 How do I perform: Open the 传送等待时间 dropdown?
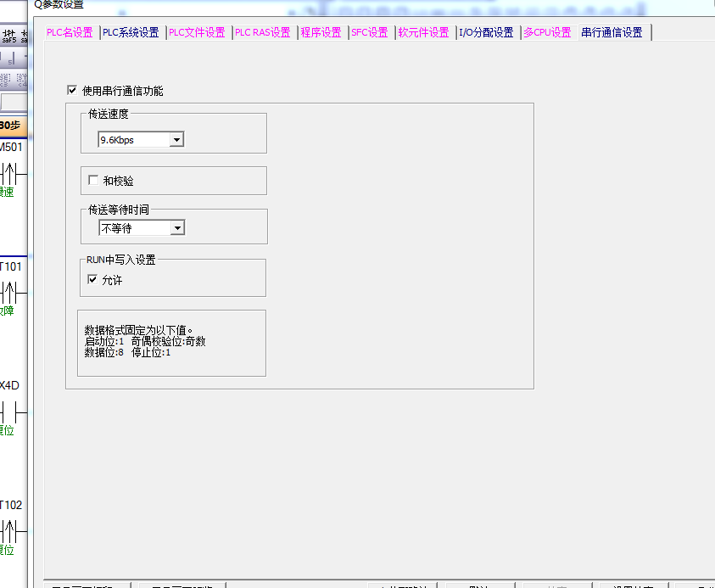click(x=176, y=228)
